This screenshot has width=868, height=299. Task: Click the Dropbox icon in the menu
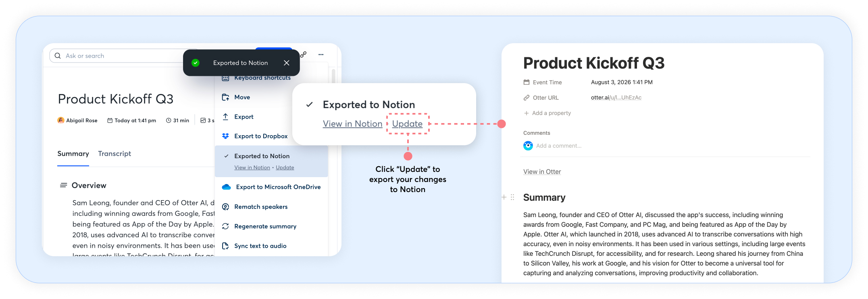pyautogui.click(x=225, y=136)
